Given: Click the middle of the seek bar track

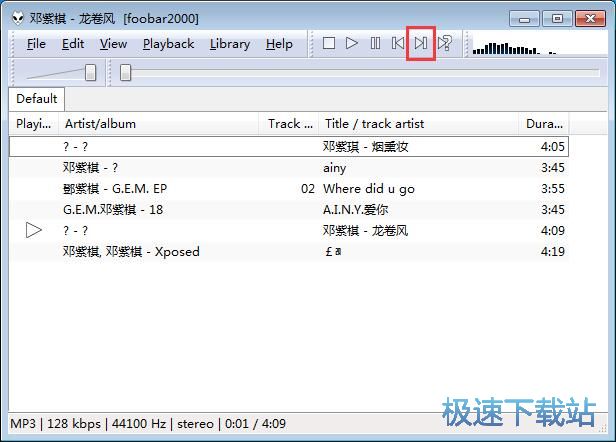Looking at the screenshot, I should coord(360,73).
